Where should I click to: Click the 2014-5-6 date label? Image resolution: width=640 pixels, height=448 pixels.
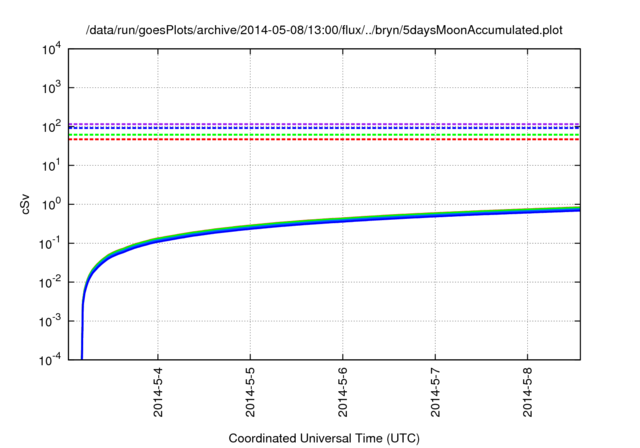(343, 392)
